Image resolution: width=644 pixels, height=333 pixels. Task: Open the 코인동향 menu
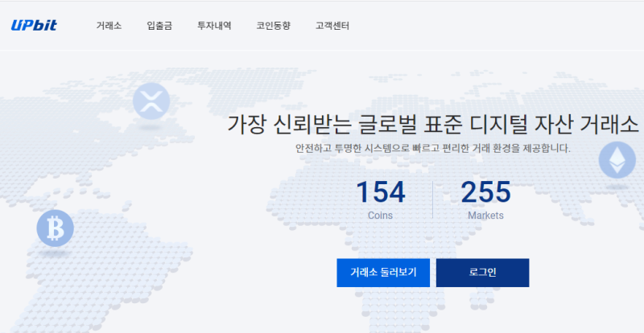point(274,26)
